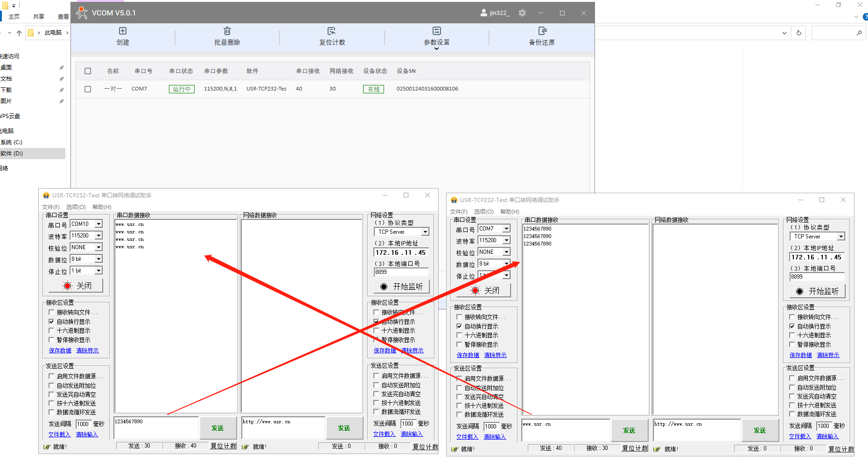868x462 pixels.
Task: Click the user avatar icon beside jin322_
Action: point(484,13)
